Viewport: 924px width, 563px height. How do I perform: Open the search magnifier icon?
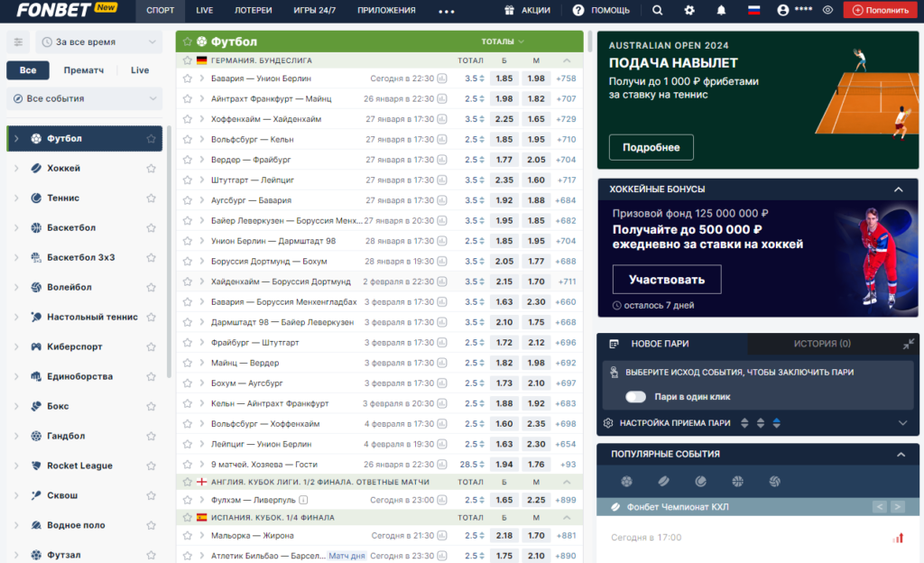click(x=657, y=10)
